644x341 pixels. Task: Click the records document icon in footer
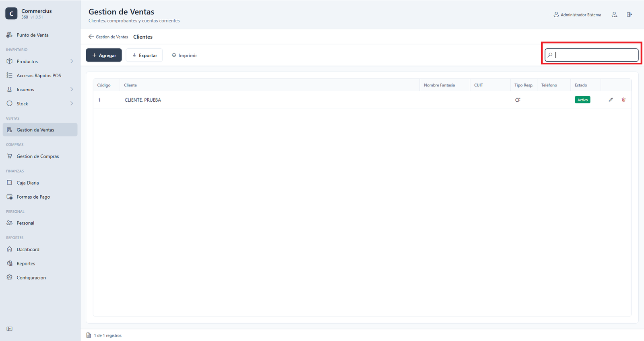(89, 335)
